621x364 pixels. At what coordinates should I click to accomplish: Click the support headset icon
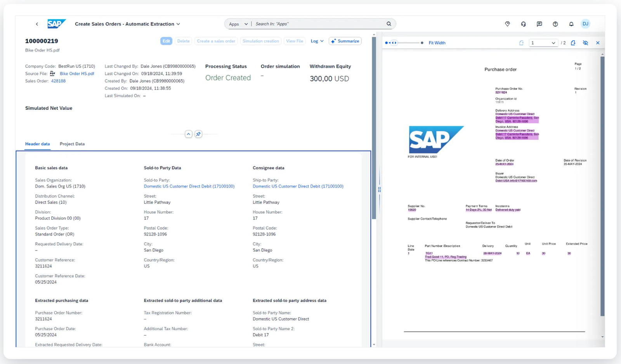[523, 24]
